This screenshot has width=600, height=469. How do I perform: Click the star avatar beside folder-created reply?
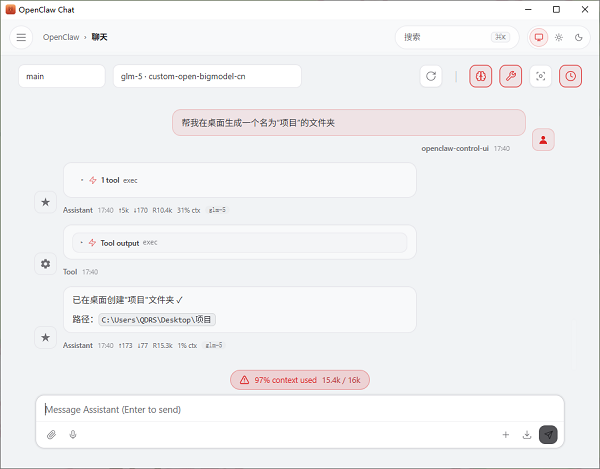(x=46, y=337)
